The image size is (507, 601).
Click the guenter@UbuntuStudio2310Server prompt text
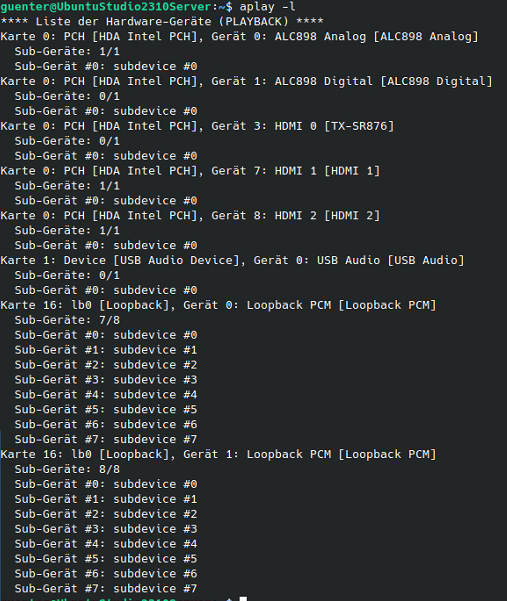pos(106,7)
